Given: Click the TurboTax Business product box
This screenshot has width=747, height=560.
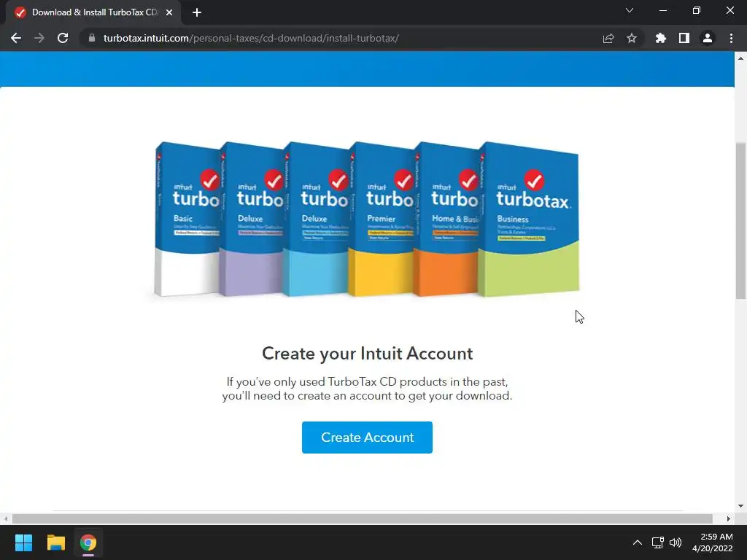Looking at the screenshot, I should click(x=528, y=219).
